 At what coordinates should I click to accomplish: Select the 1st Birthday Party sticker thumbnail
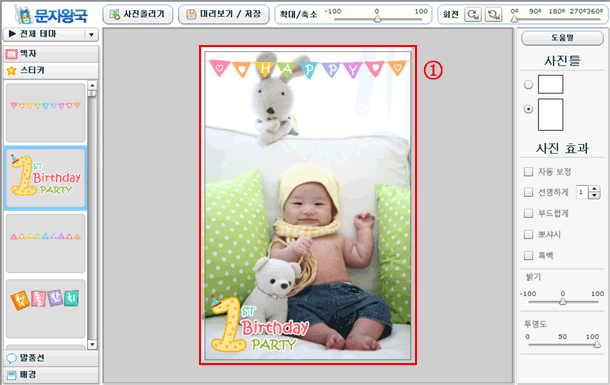pyautogui.click(x=46, y=178)
